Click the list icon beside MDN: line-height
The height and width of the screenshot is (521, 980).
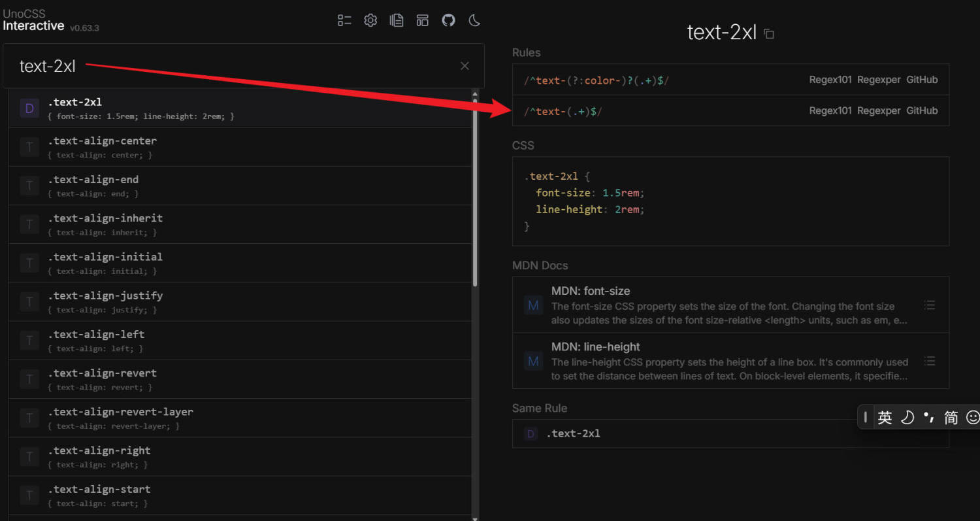(930, 361)
